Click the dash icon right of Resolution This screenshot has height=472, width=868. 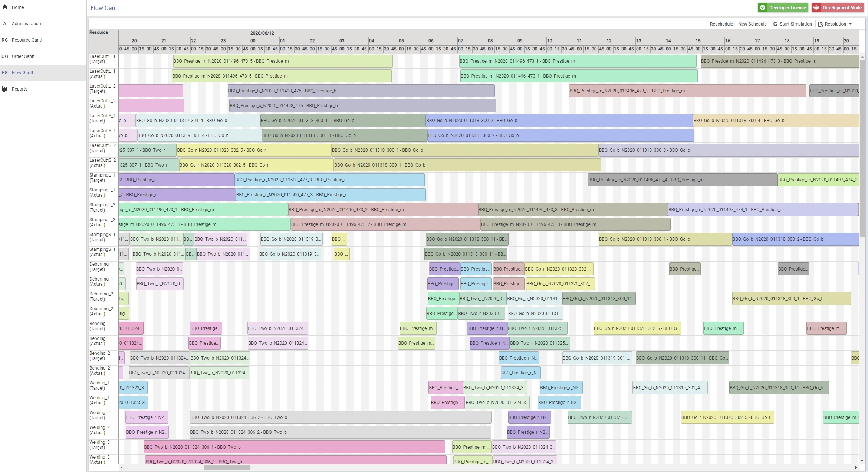pyautogui.click(x=859, y=24)
